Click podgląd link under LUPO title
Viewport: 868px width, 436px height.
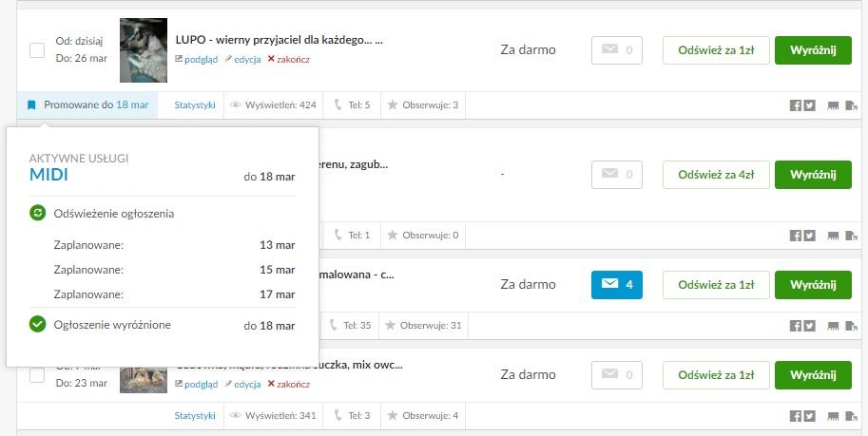tap(197, 60)
